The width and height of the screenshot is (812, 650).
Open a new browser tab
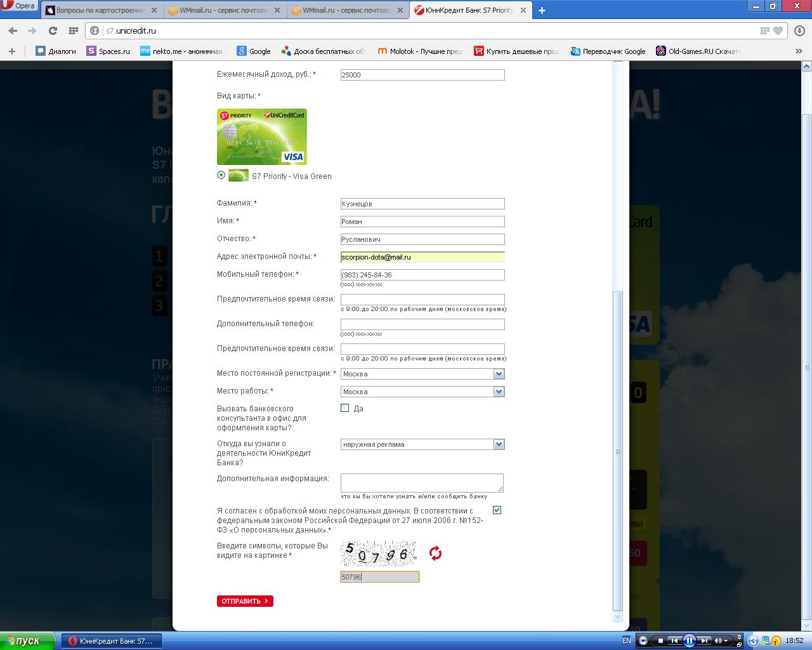(x=542, y=10)
